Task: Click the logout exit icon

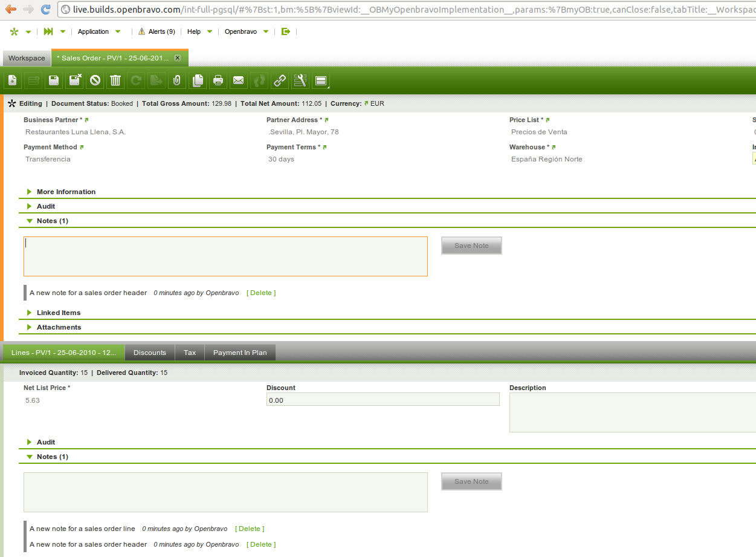Action: point(286,31)
